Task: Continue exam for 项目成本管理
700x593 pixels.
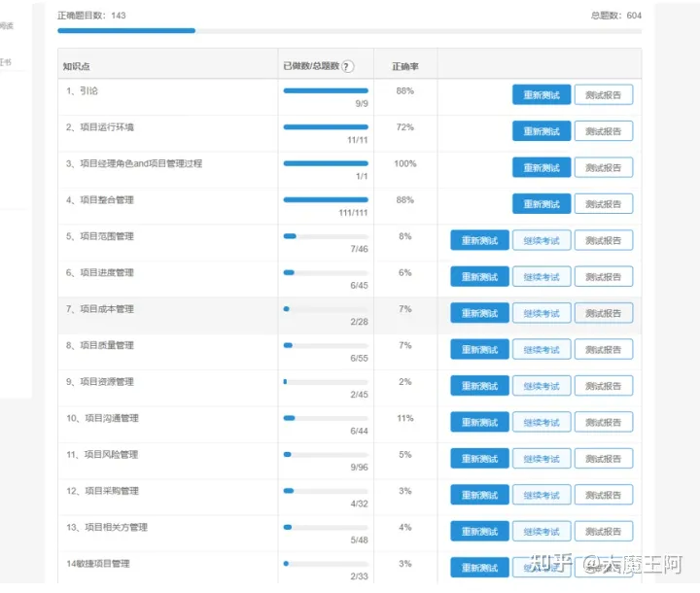Action: tap(542, 313)
